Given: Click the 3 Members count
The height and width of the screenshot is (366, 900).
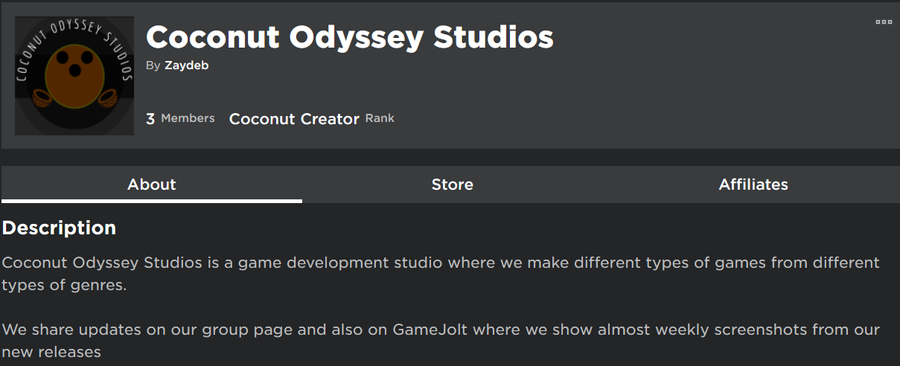Looking at the screenshot, I should point(180,119).
